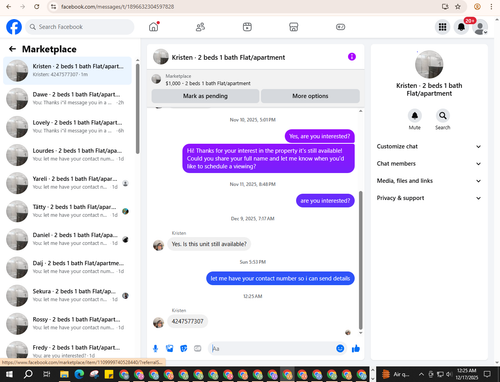Open the Marketplace storefront icon
Viewport: 500px width, 382px height.
pyautogui.click(x=294, y=27)
